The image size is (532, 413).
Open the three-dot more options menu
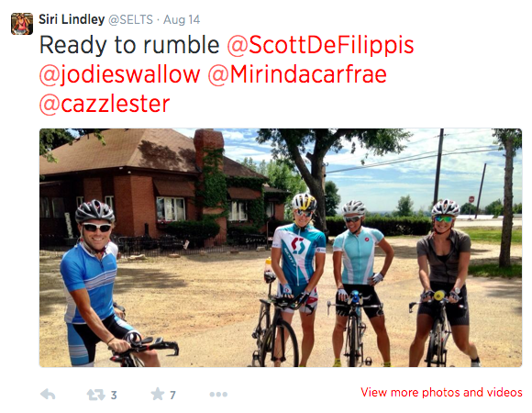(218, 395)
